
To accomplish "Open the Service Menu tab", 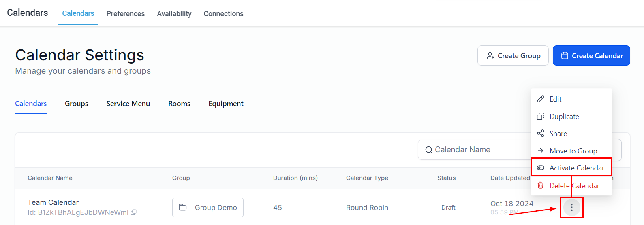I will (x=128, y=104).
